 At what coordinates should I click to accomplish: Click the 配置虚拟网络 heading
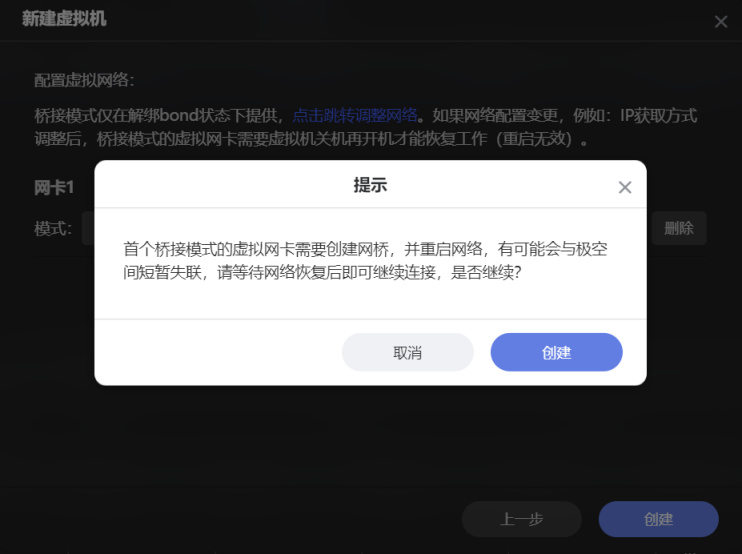point(84,80)
